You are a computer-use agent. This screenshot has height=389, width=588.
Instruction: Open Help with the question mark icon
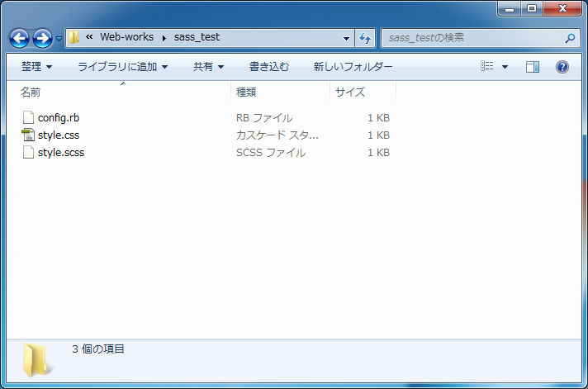(562, 67)
